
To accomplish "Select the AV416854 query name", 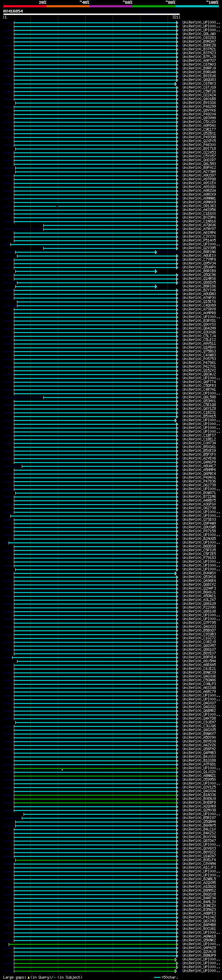I will (13, 11).
